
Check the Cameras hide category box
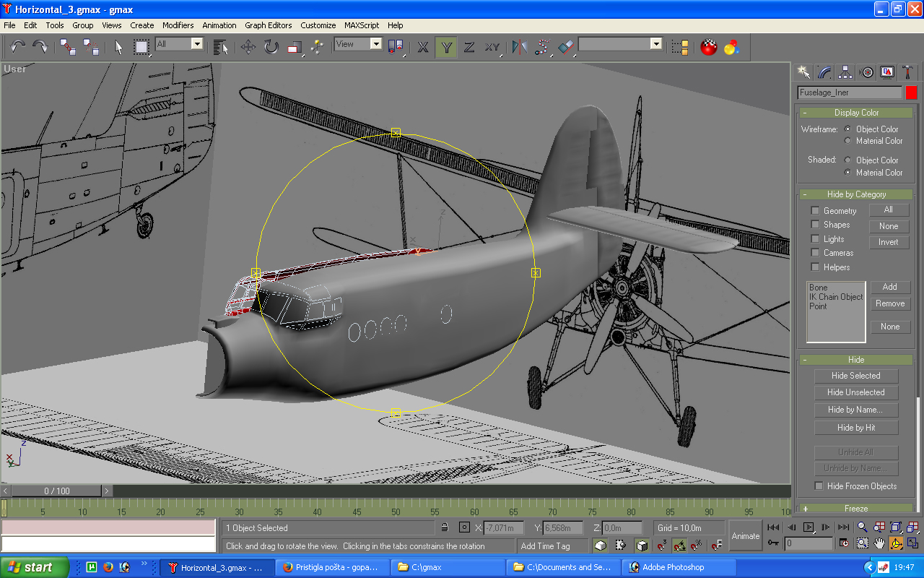click(x=815, y=253)
